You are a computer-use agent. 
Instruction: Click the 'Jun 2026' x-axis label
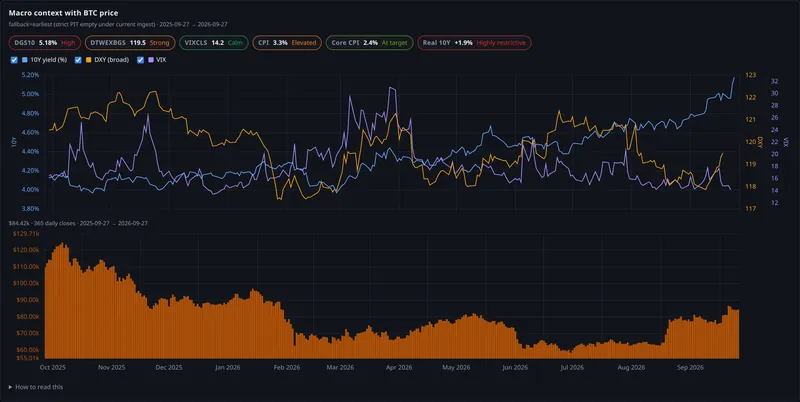click(515, 367)
